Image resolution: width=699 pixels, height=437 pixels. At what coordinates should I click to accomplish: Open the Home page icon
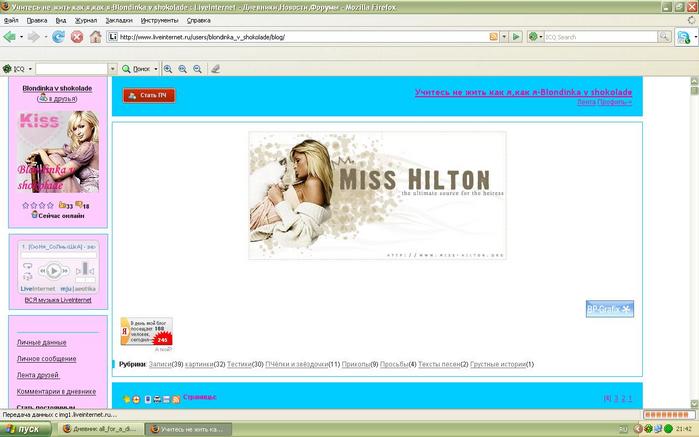[x=95, y=37]
